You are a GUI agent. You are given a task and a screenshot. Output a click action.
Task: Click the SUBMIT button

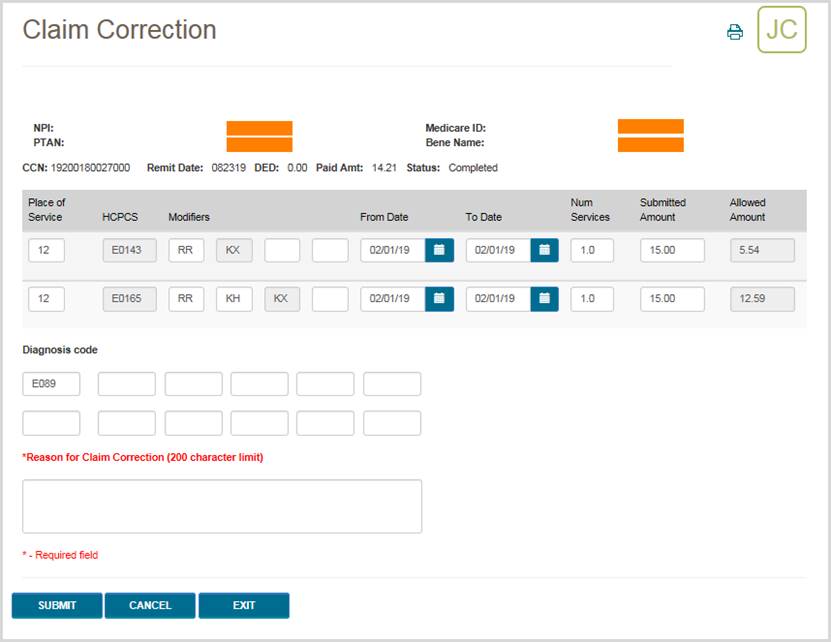point(57,605)
